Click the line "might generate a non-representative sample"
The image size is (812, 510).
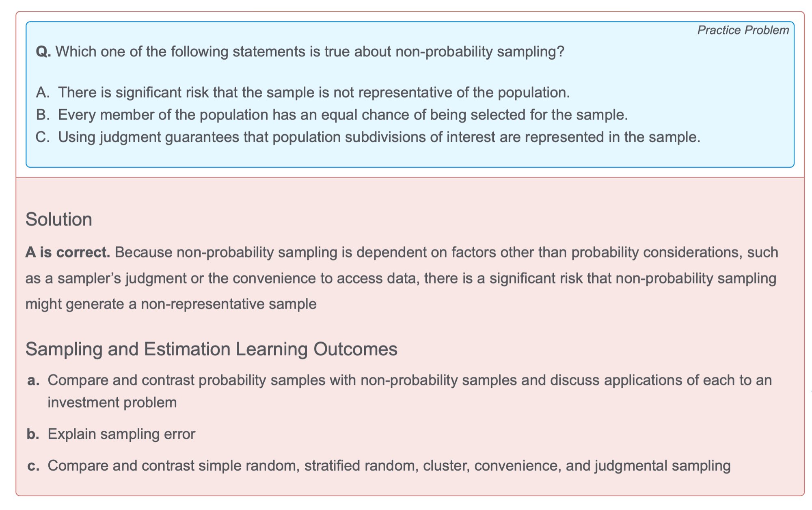coord(171,304)
